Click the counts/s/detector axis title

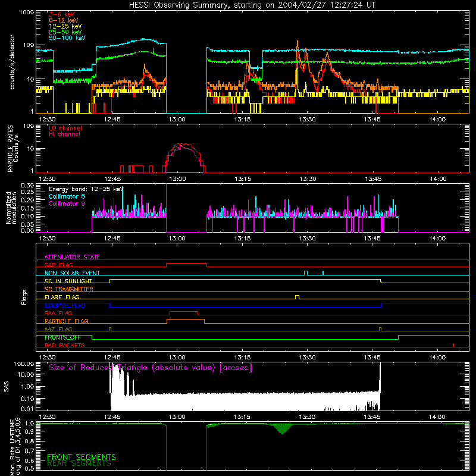(x=12, y=62)
